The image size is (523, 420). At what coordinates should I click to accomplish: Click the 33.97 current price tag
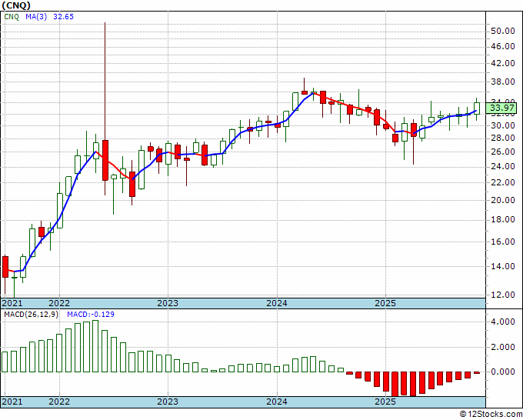coord(501,108)
